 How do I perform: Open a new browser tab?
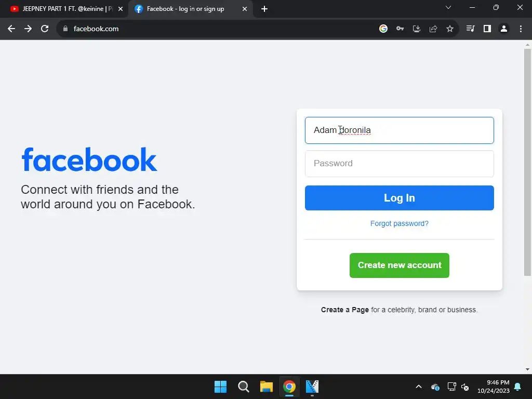pyautogui.click(x=264, y=9)
